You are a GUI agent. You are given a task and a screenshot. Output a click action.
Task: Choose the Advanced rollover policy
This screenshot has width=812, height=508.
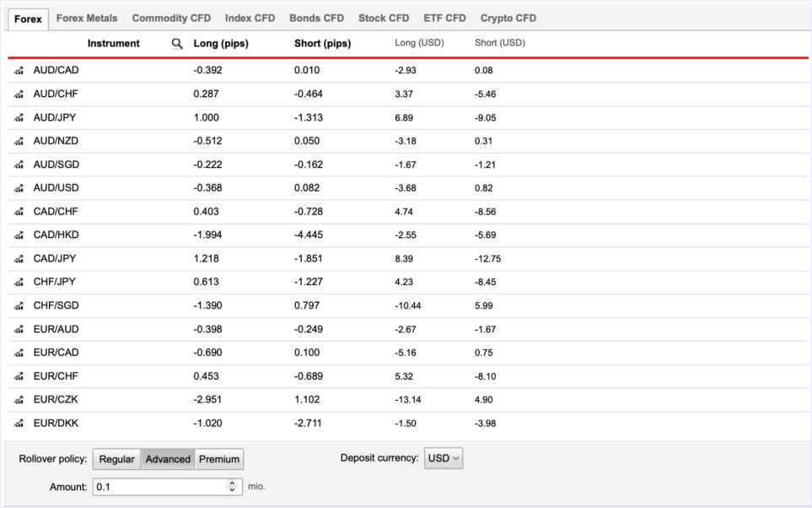point(168,459)
